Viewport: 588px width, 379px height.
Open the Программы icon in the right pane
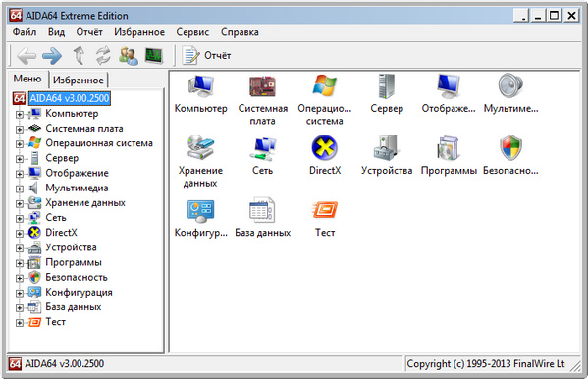coord(449,148)
